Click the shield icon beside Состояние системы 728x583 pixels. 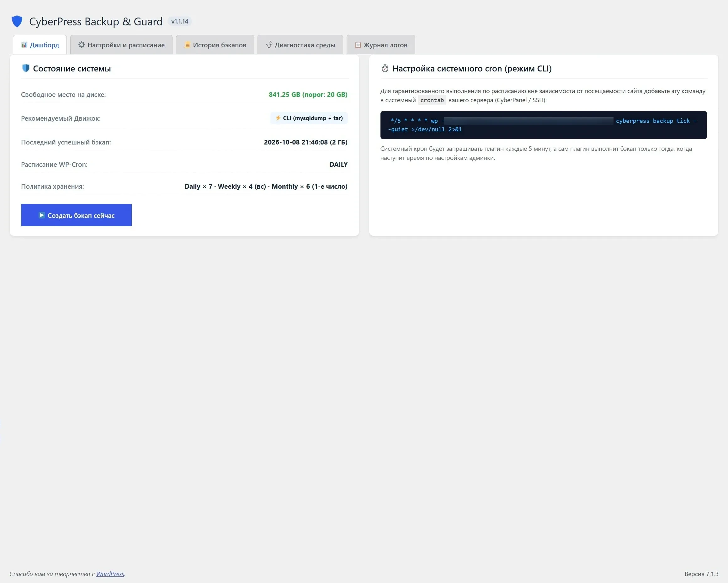pyautogui.click(x=26, y=68)
